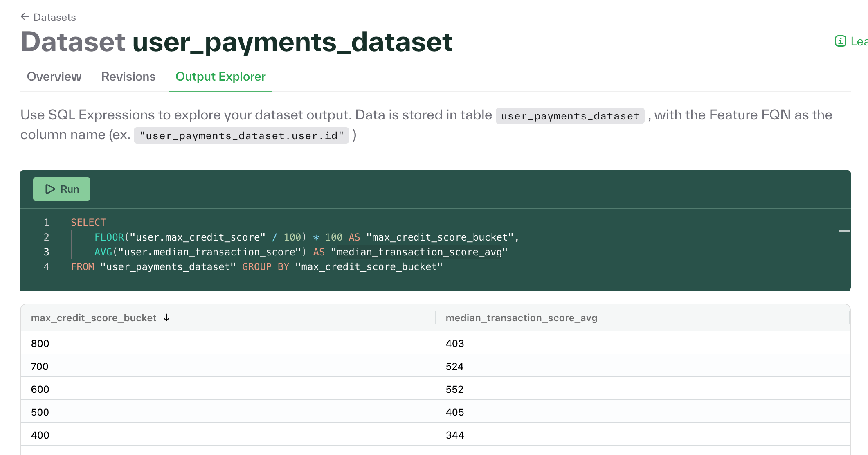This screenshot has height=455, width=868.
Task: Click the play icon inside the Run button
Action: point(50,189)
